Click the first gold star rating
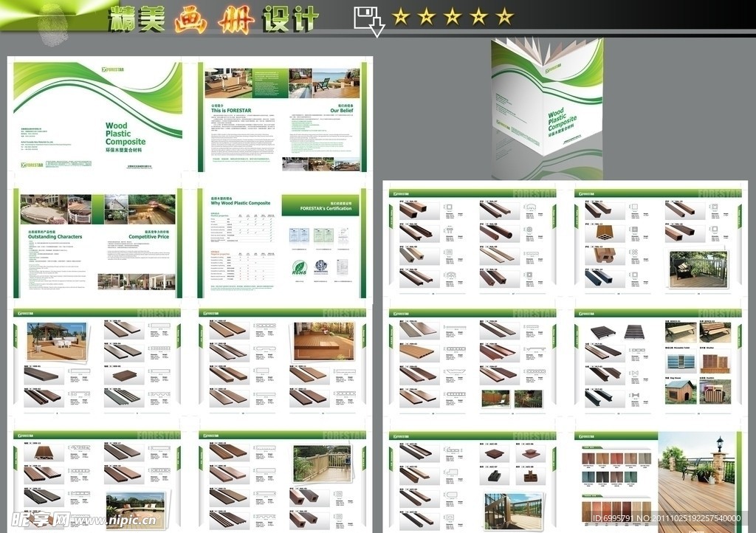 [401, 16]
